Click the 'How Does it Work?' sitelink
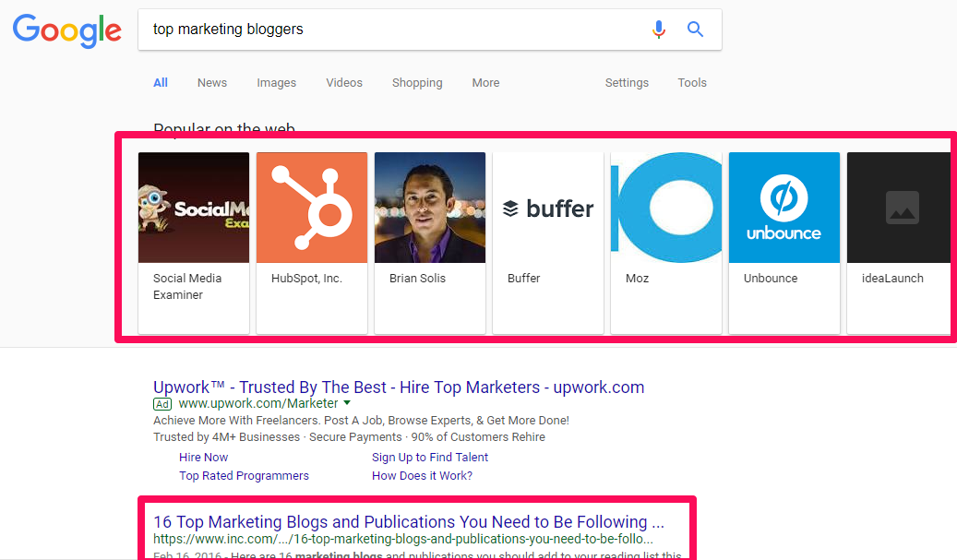Image resolution: width=957 pixels, height=560 pixels. 423,476
